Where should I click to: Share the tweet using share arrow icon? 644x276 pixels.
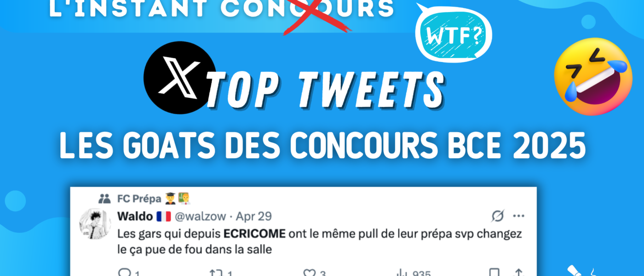tap(518, 273)
